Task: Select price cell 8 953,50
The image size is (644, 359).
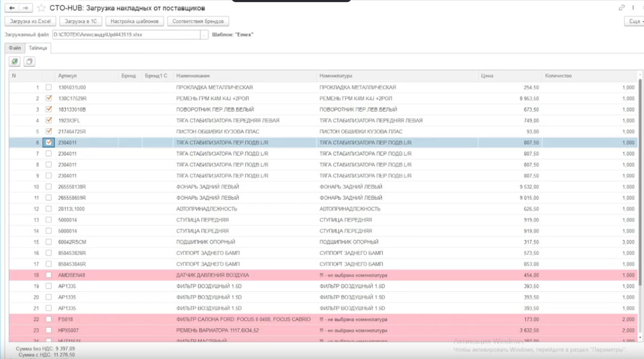Action: [x=510, y=99]
